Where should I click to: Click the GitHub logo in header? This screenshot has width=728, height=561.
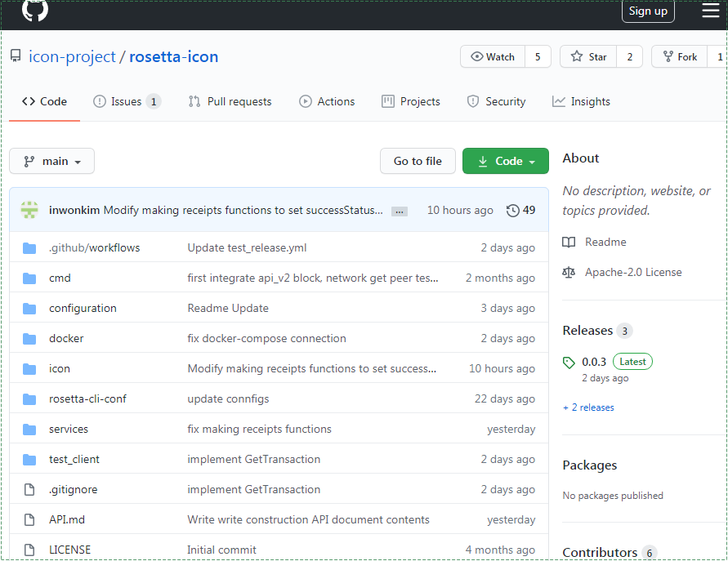(35, 10)
